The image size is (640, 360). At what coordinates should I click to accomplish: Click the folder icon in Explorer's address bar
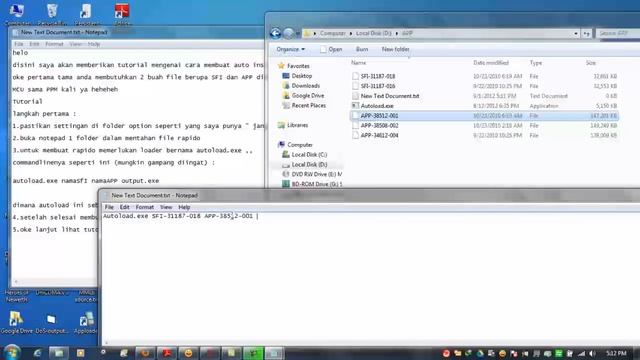pyautogui.click(x=307, y=33)
